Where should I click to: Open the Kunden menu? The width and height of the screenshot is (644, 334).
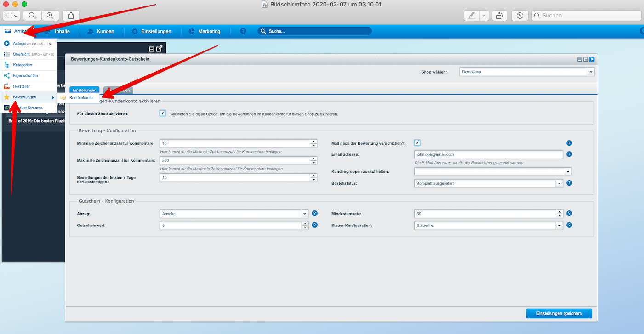pos(101,31)
